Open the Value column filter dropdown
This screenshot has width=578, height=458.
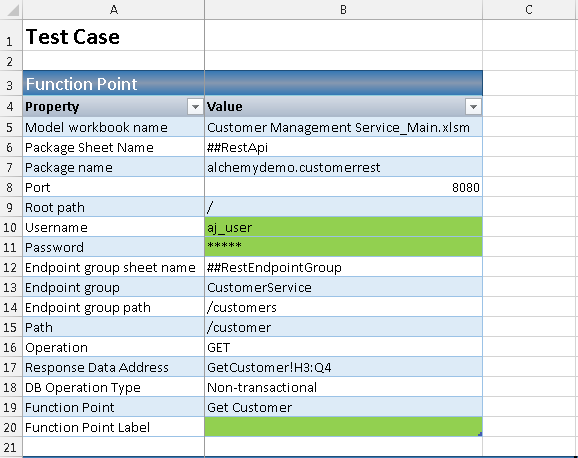tap(473, 107)
